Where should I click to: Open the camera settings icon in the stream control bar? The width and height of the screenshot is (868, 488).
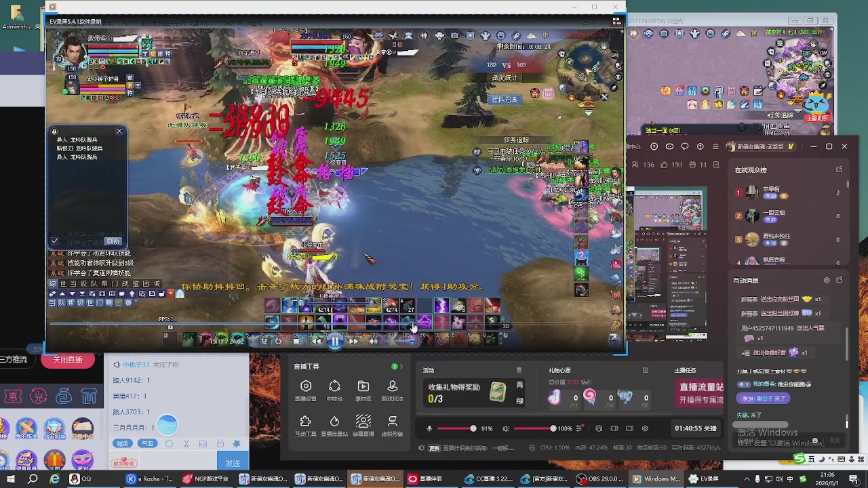[x=629, y=428]
